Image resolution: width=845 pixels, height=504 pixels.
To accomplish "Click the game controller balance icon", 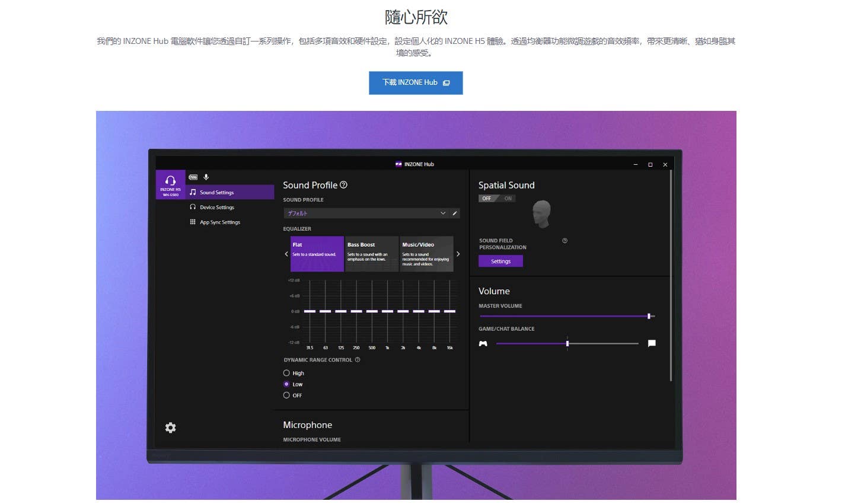I will pos(483,343).
